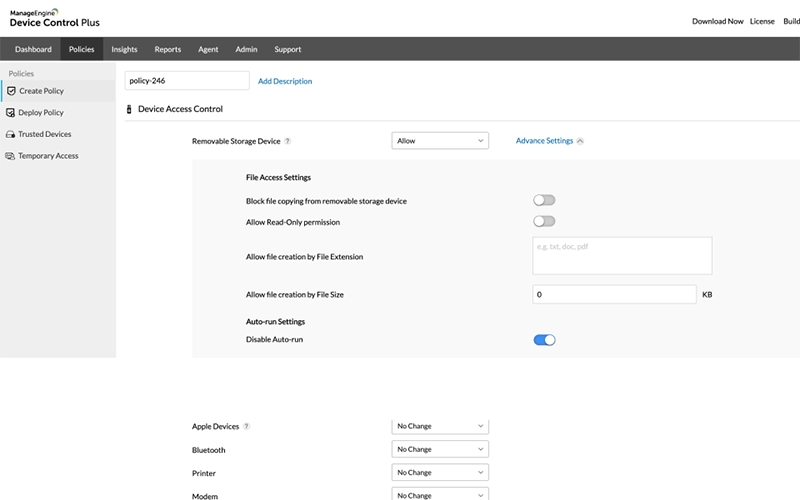Click the Trusted Devices sidebar icon
The width and height of the screenshot is (800, 500).
(x=11, y=134)
